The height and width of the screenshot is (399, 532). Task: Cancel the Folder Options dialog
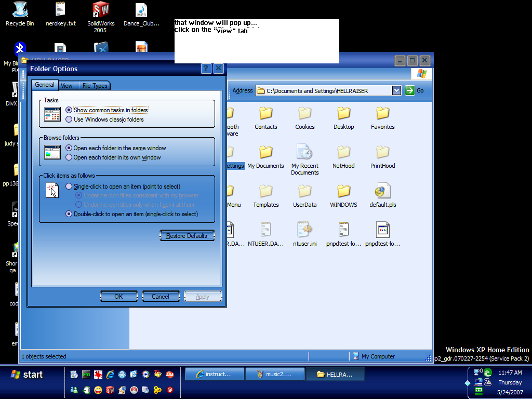(161, 296)
